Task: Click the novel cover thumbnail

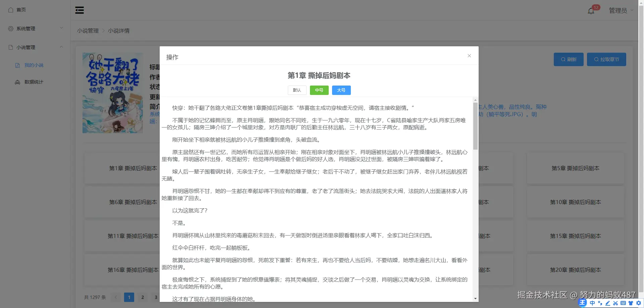Action: tap(113, 93)
